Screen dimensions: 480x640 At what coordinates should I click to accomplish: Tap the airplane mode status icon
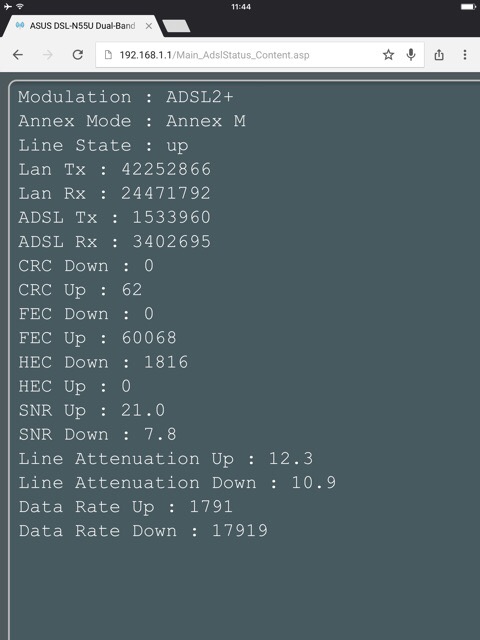pyautogui.click(x=7, y=7)
